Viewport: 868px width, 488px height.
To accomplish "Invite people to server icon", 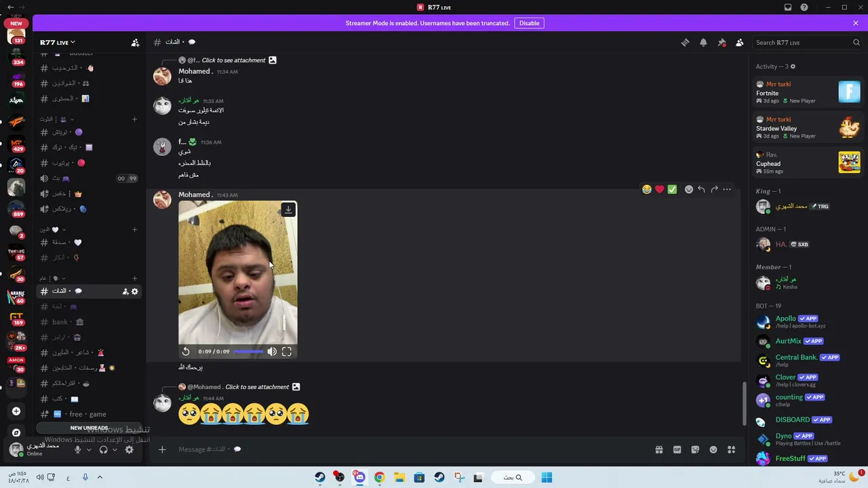I will pos(135,43).
